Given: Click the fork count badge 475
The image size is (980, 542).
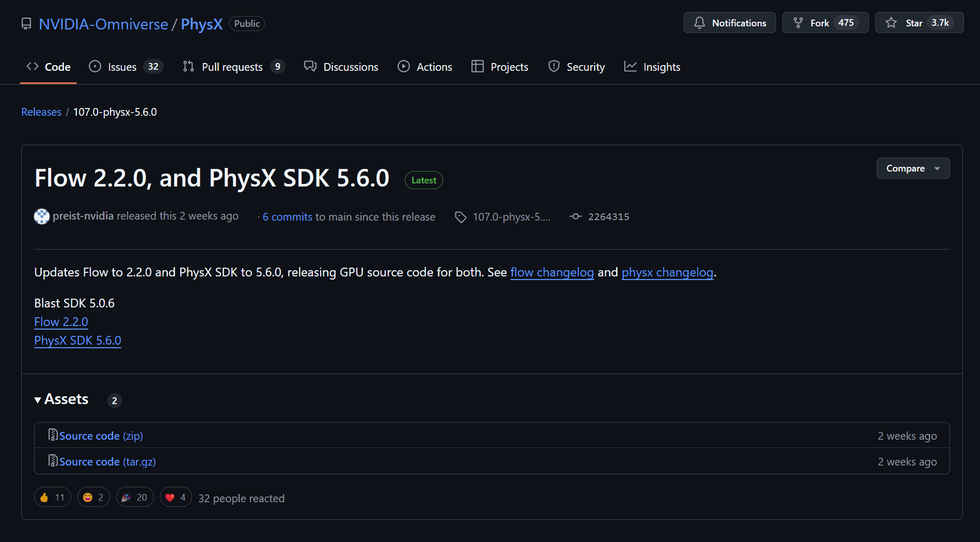Looking at the screenshot, I should point(846,23).
